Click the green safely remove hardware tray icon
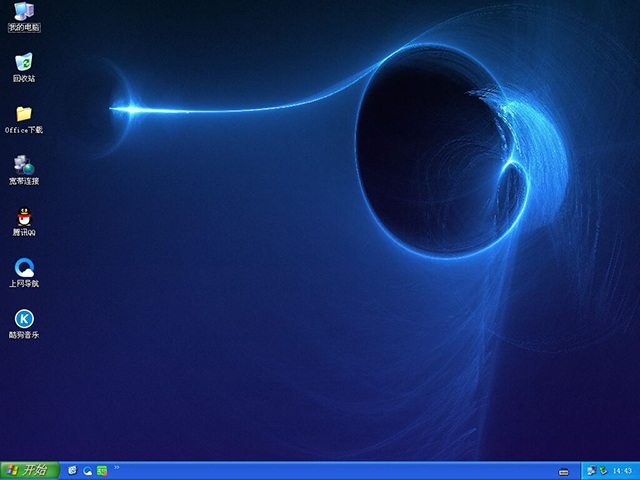This screenshot has width=640, height=480. click(x=603, y=470)
